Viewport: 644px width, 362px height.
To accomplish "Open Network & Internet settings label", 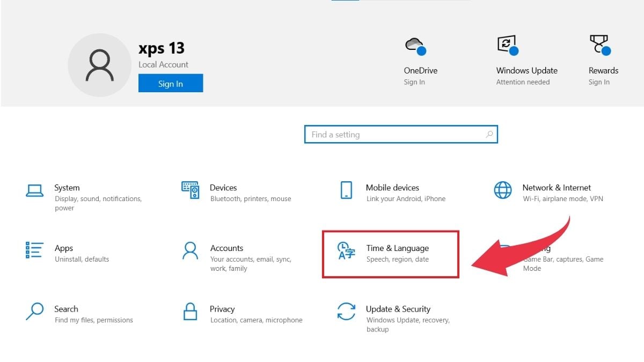I will (557, 188).
